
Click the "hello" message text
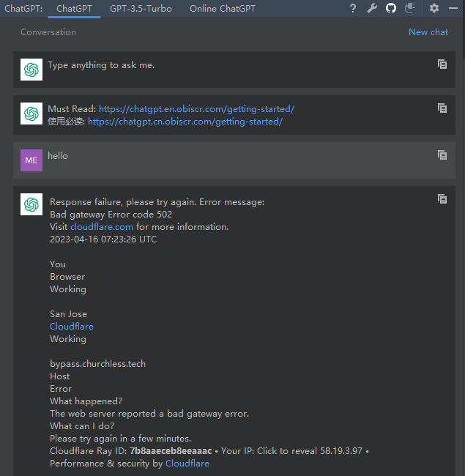[x=58, y=156]
